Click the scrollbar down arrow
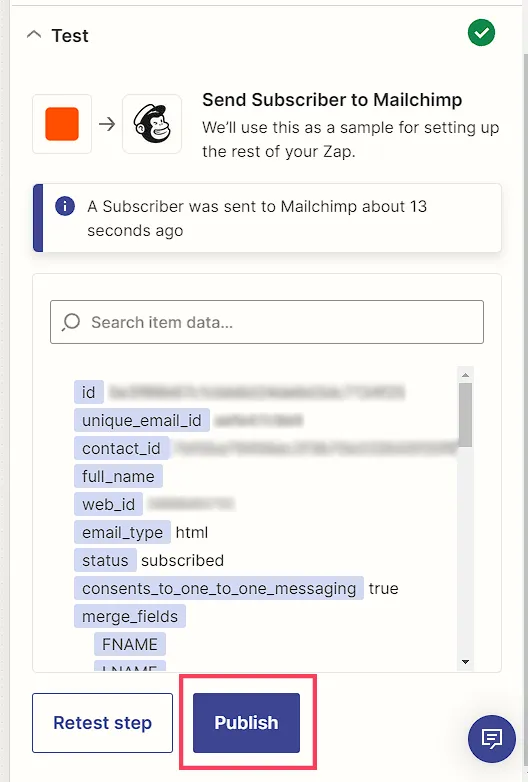The image size is (528, 782). [465, 662]
